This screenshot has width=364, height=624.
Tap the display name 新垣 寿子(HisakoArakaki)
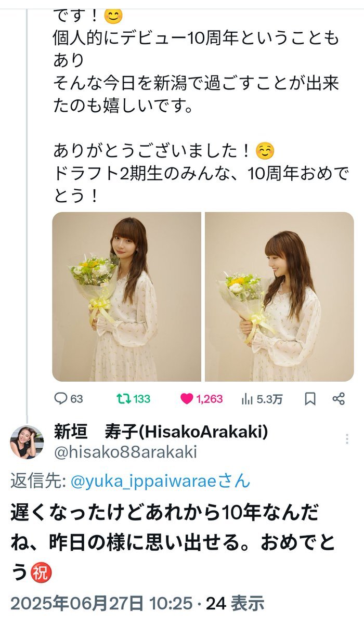point(161,431)
